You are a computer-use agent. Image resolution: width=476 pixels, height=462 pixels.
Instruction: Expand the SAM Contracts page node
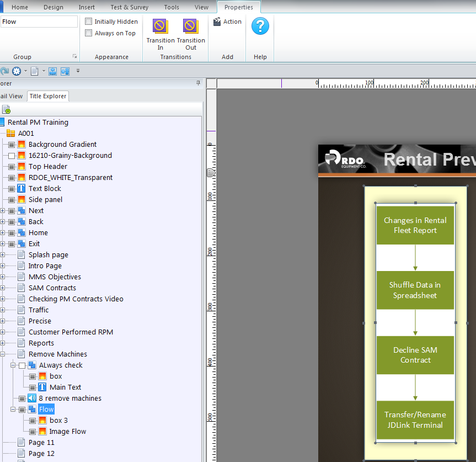(x=2, y=288)
